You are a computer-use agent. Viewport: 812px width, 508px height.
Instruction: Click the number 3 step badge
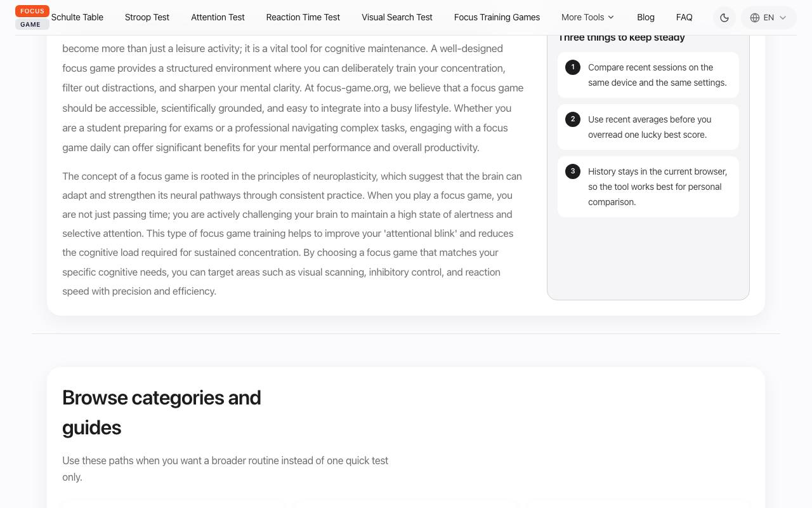point(573,171)
